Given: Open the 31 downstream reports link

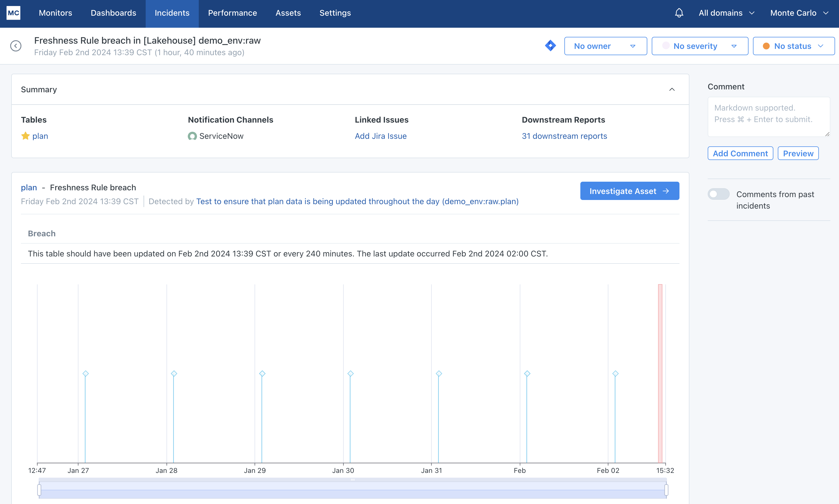Looking at the screenshot, I should click(564, 136).
